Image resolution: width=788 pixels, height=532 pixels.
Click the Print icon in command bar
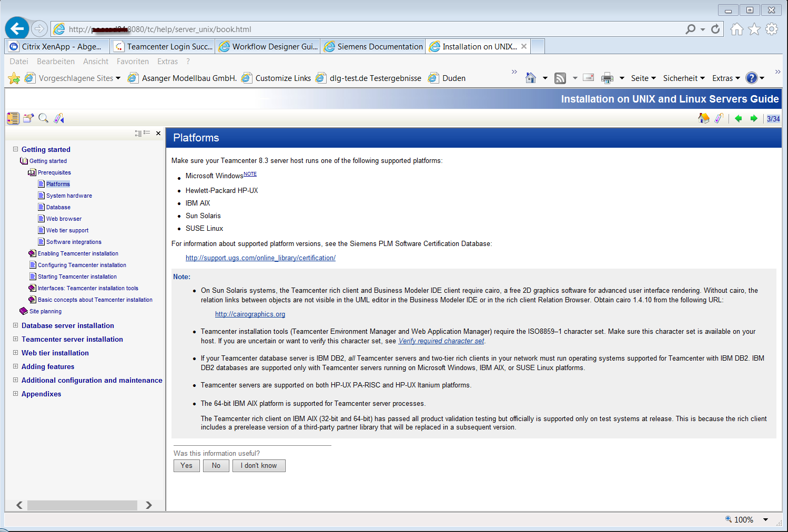point(607,78)
